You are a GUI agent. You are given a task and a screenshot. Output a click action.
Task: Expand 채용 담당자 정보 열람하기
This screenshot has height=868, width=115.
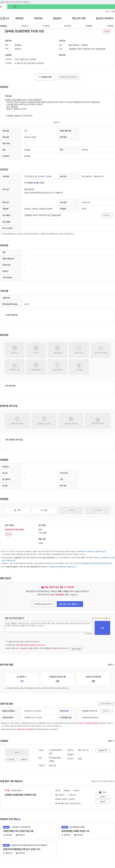click(x=70, y=604)
